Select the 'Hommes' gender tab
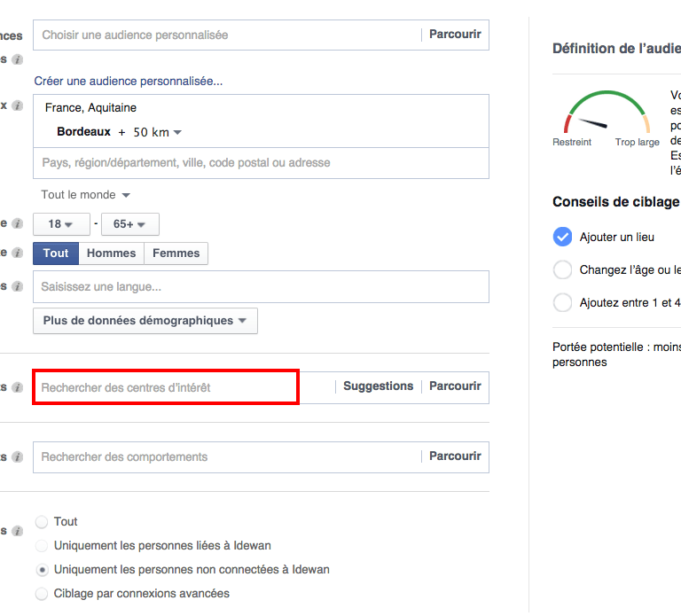The width and height of the screenshot is (681, 616). (112, 253)
